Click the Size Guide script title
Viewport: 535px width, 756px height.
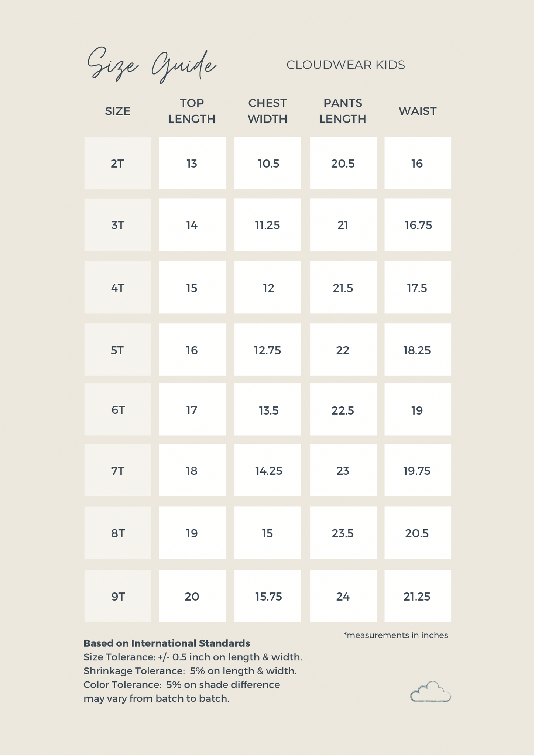tap(151, 65)
